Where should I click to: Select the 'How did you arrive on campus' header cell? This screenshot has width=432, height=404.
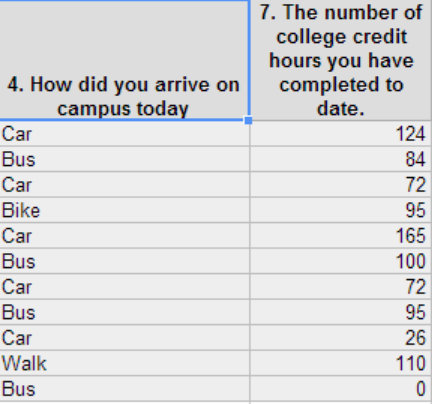pos(124,60)
